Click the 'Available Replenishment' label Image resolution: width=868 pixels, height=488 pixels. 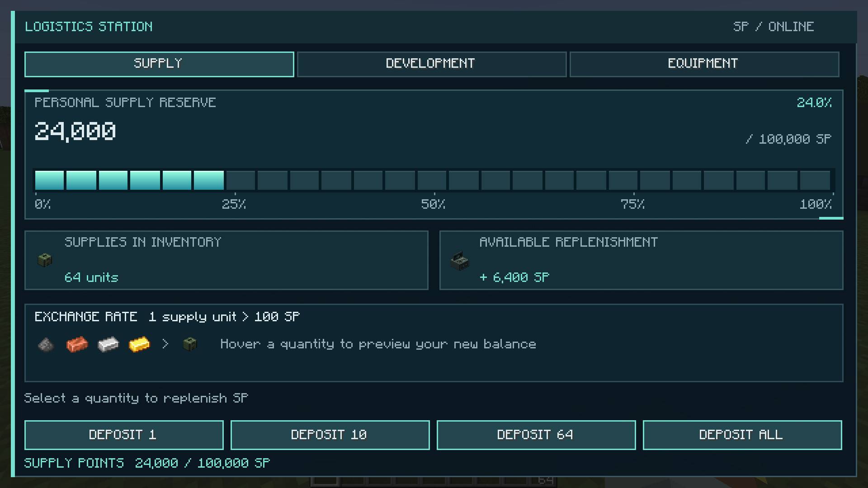pos(569,242)
